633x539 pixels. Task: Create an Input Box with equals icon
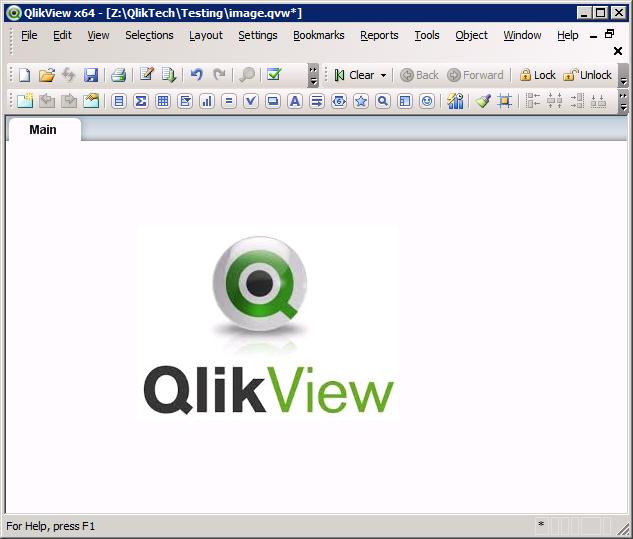(x=229, y=101)
